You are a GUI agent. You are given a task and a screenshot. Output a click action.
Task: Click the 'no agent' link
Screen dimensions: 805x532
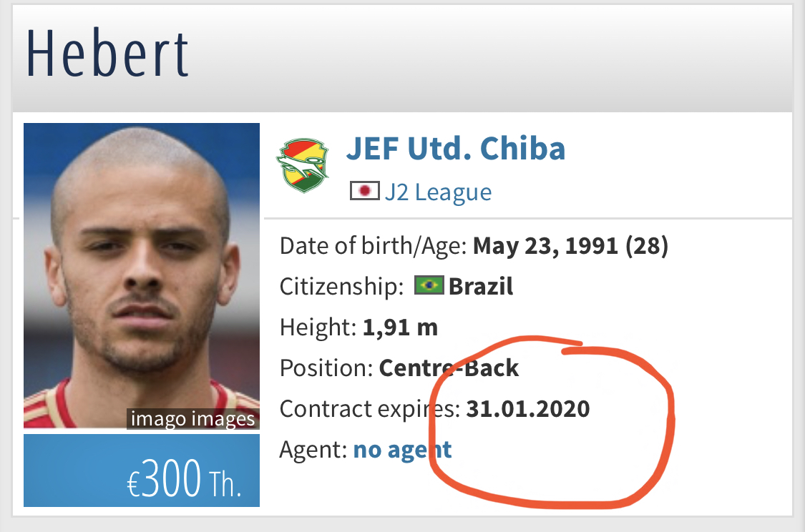pos(402,450)
